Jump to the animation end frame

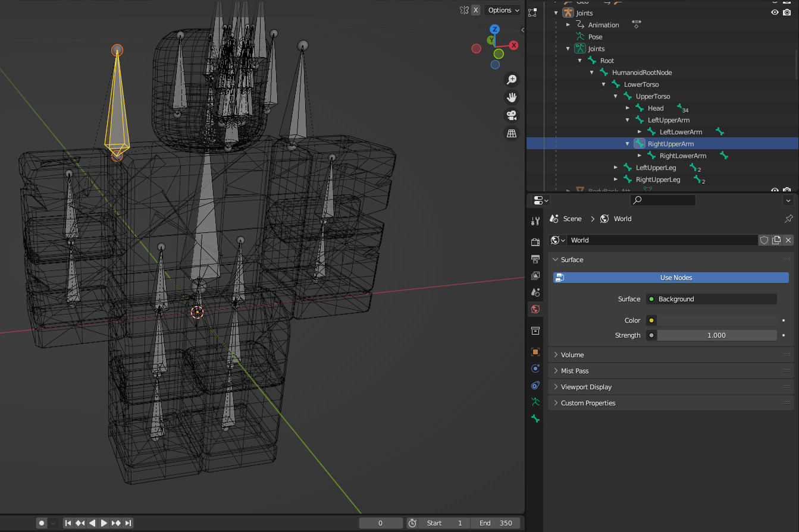tap(127, 522)
